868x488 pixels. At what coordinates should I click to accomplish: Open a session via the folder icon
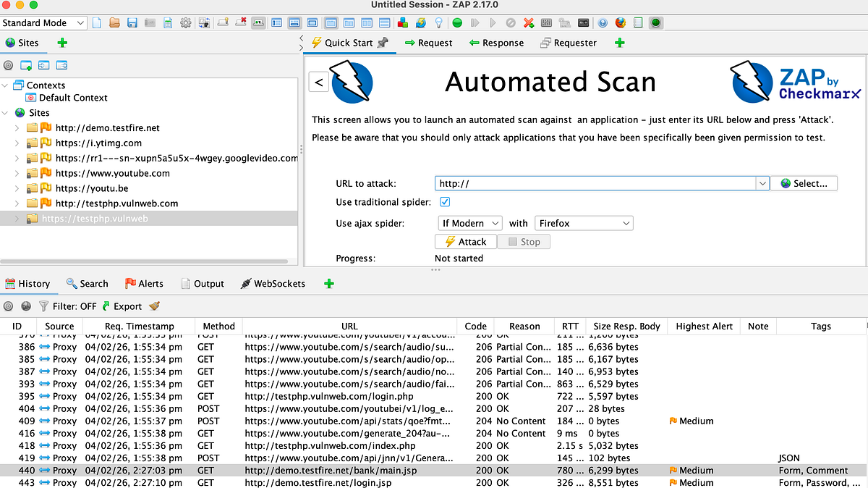coord(114,23)
